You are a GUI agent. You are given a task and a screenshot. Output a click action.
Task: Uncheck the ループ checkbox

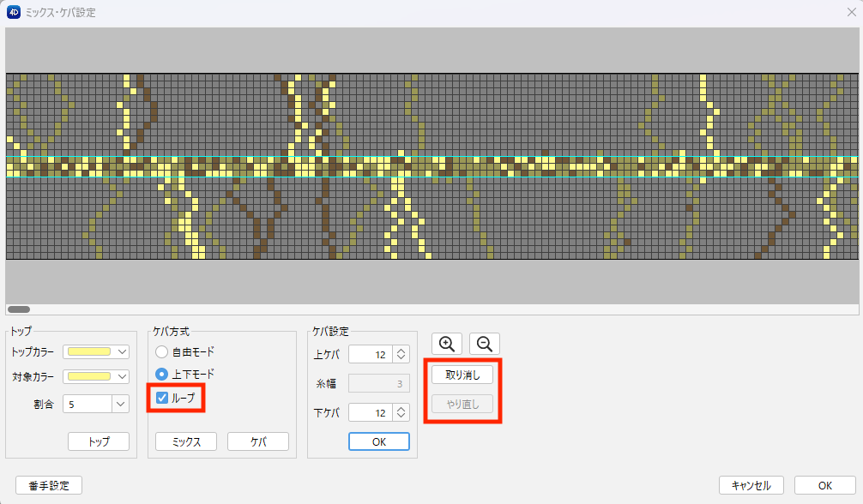coord(162,398)
